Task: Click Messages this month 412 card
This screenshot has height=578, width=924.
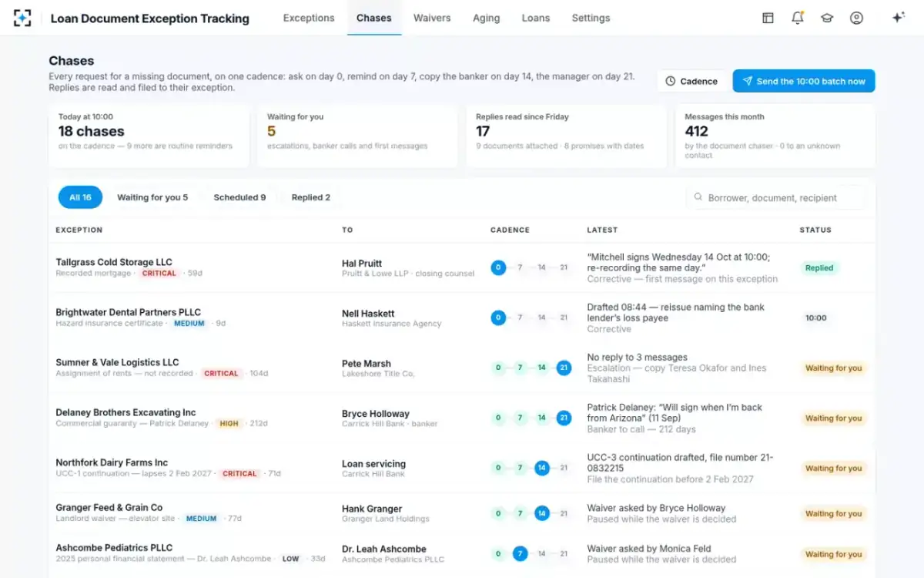Action: (775, 136)
